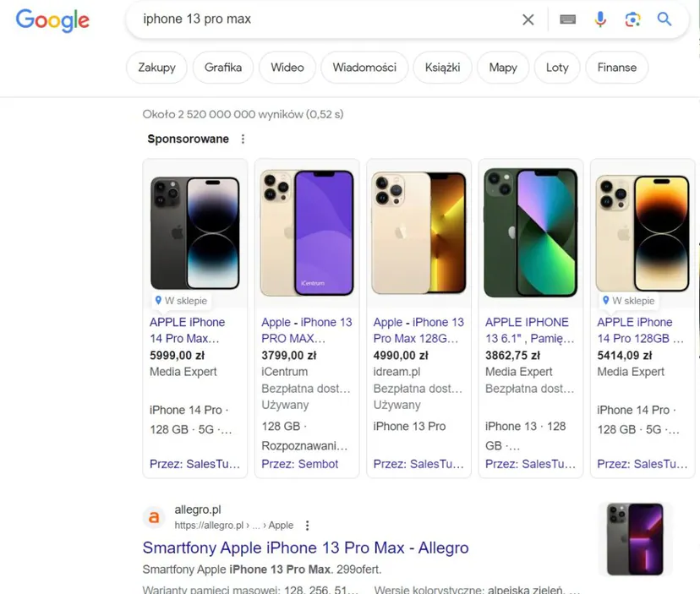Open the Allegro result iPhone thumbnail
700x594 pixels.
[x=635, y=539]
